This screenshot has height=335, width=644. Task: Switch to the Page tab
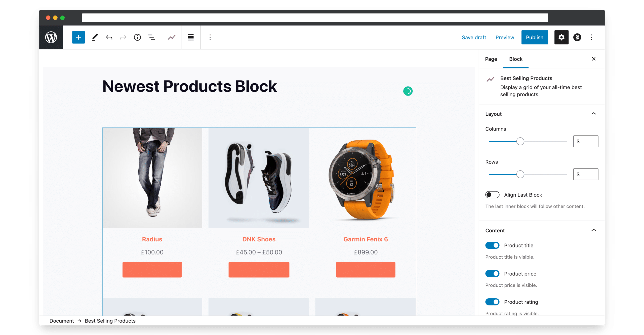click(x=491, y=59)
